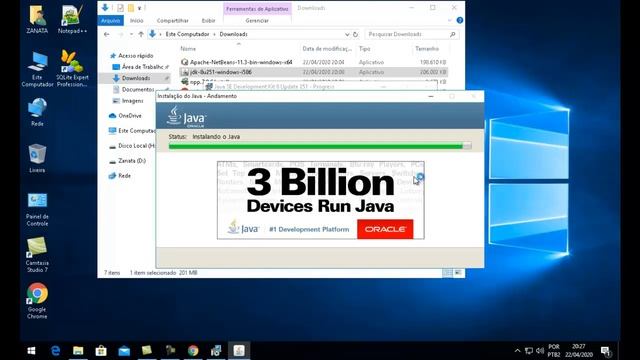
Task: Open Microsoft Edge from taskbar
Action: 56,351
